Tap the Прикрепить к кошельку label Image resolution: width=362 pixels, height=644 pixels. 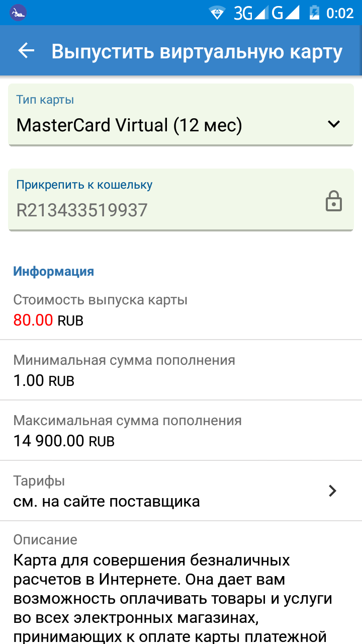point(84,185)
